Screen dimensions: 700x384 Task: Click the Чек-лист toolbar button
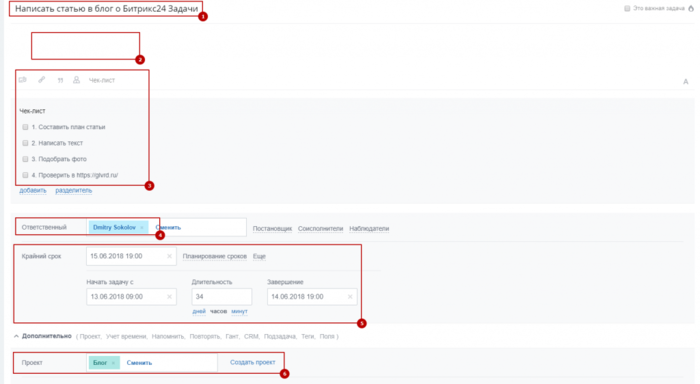(102, 80)
